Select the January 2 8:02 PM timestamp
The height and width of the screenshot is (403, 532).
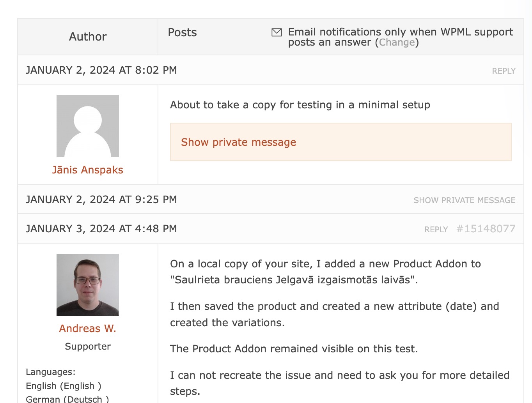coord(101,70)
